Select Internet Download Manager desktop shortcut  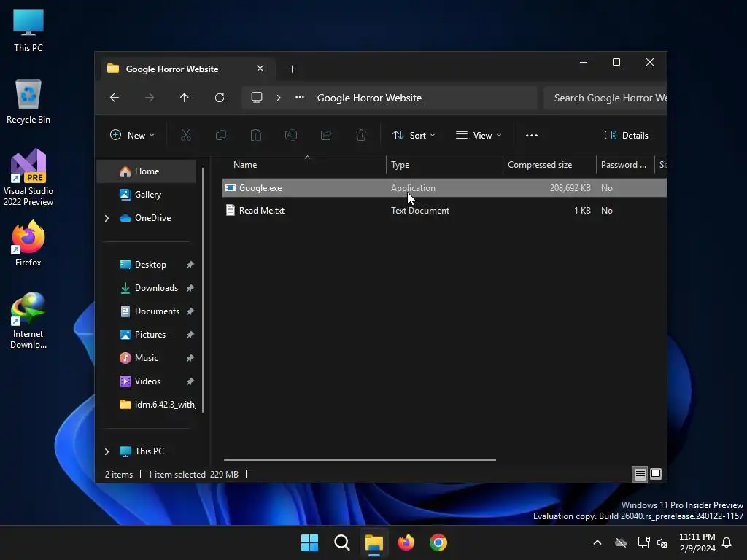(x=28, y=321)
